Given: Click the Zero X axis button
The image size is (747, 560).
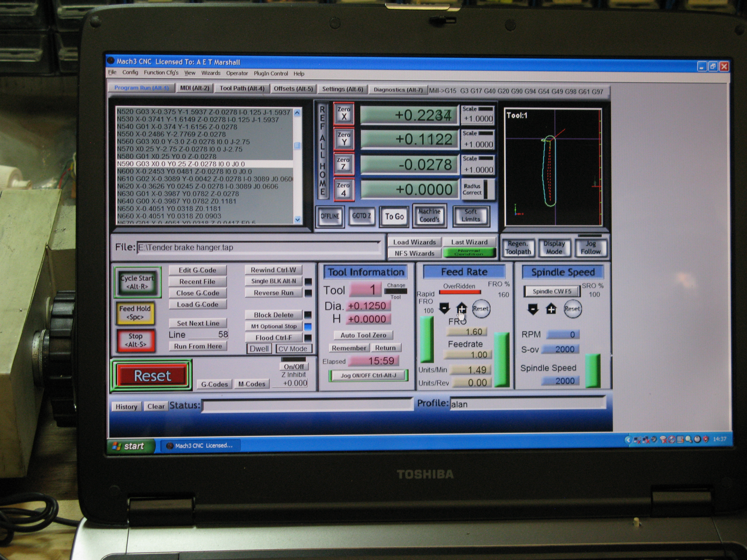Looking at the screenshot, I should (344, 113).
